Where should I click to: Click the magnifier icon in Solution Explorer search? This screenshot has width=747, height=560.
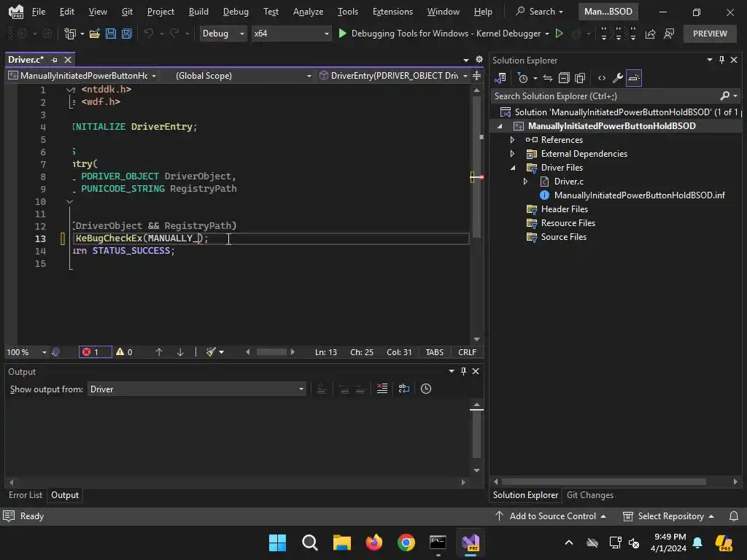[x=725, y=96]
